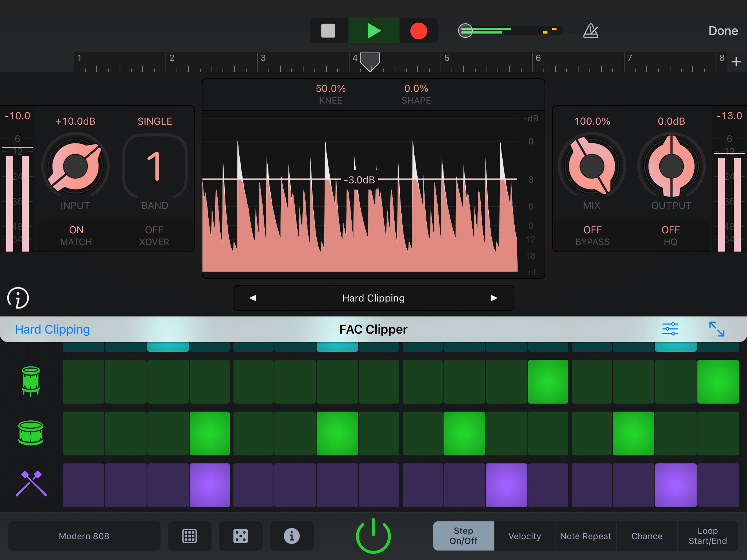This screenshot has width=747, height=560.
Task: Start recording with the red record button
Action: pos(418,31)
